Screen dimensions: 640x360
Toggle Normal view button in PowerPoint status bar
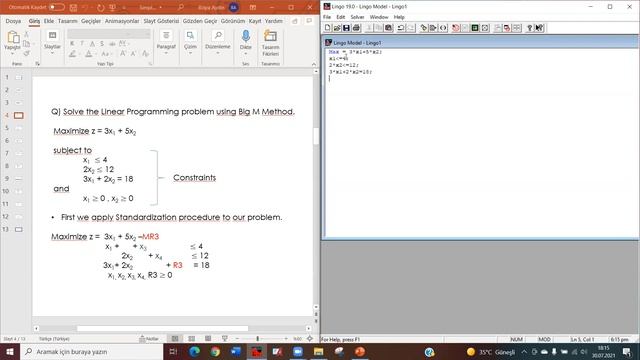(175, 339)
